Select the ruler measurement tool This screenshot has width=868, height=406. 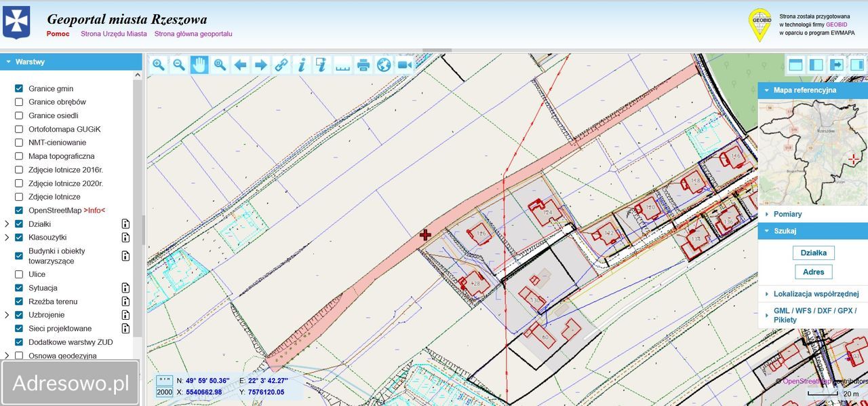click(342, 65)
